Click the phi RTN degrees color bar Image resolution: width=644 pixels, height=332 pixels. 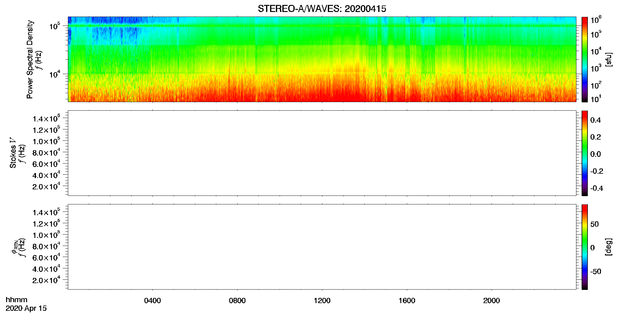tap(584, 247)
